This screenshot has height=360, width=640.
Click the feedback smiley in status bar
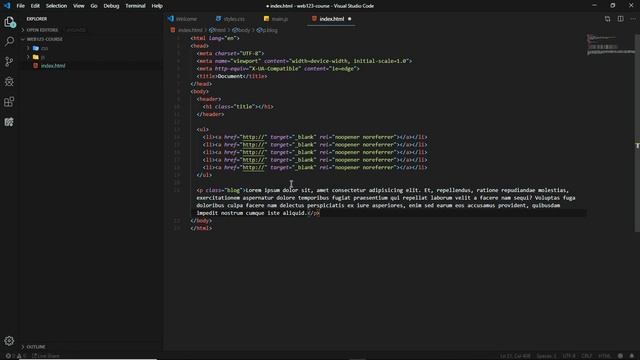620,356
